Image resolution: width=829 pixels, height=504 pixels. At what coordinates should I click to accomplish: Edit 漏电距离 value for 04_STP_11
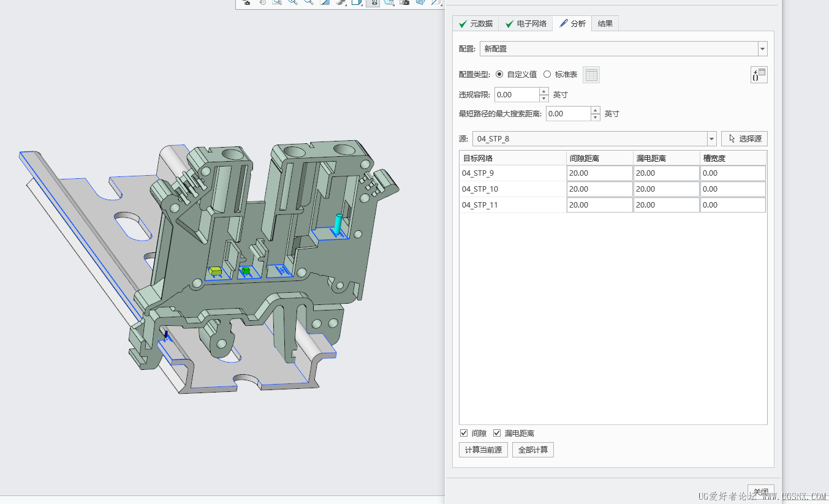click(x=667, y=205)
